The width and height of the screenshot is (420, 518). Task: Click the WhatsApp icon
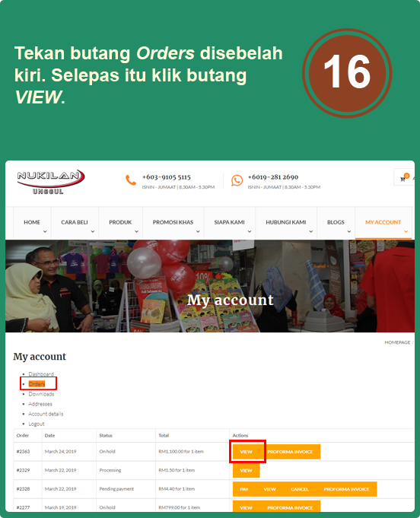(x=237, y=180)
